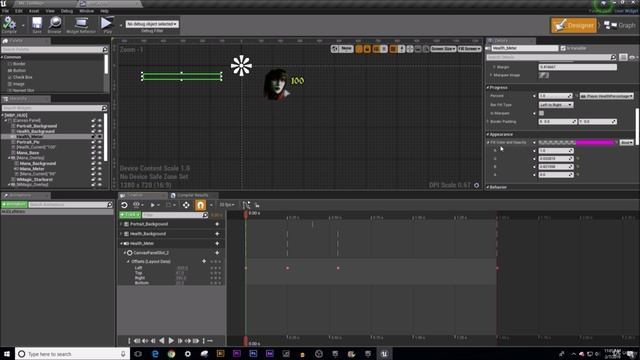Screen dimensions: 640x360
Task: Click the Play toolbar icon
Action: pyautogui.click(x=107, y=24)
